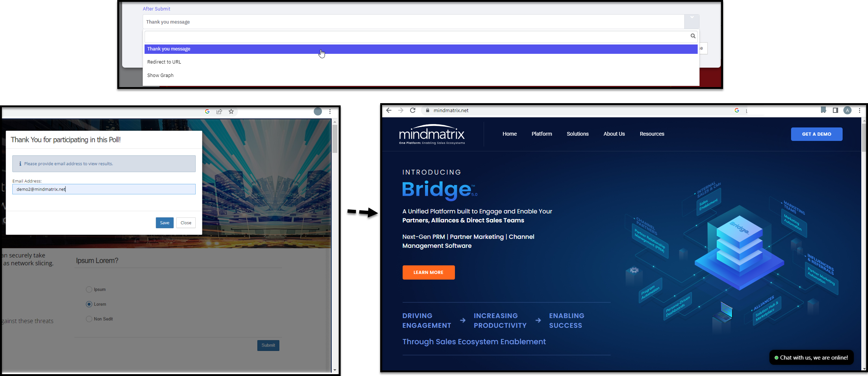Open Home nav item

click(509, 134)
